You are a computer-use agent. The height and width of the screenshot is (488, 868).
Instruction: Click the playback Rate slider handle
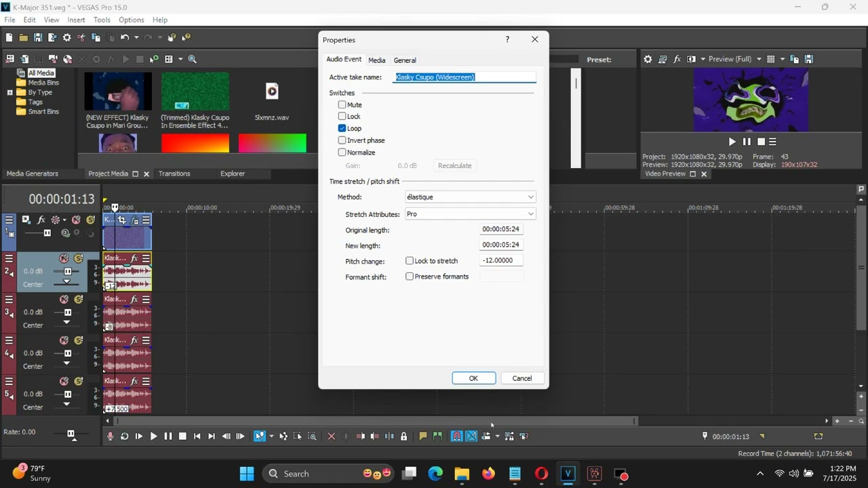coord(71,434)
